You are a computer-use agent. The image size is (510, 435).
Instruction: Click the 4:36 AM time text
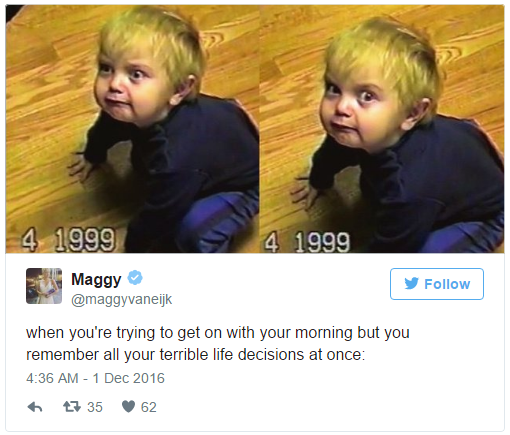point(52,378)
